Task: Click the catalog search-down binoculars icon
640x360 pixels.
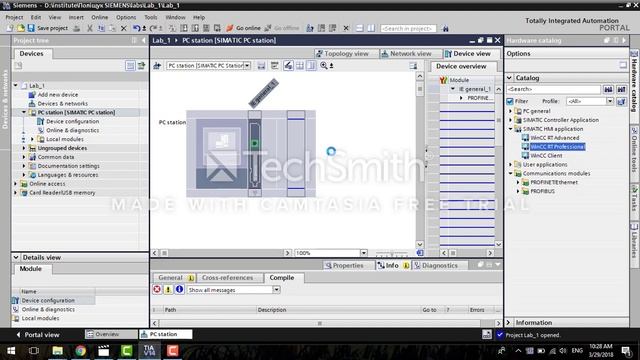Action: point(608,89)
